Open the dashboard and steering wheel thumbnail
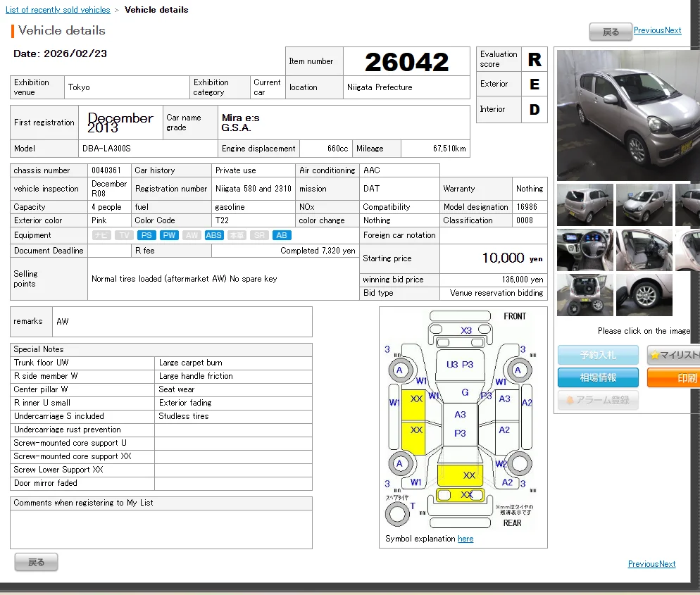Viewport: 700px width, 595px height. click(585, 250)
